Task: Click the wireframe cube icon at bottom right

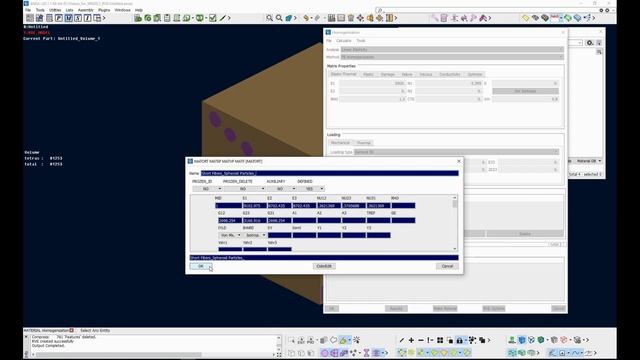Action: tap(531, 340)
